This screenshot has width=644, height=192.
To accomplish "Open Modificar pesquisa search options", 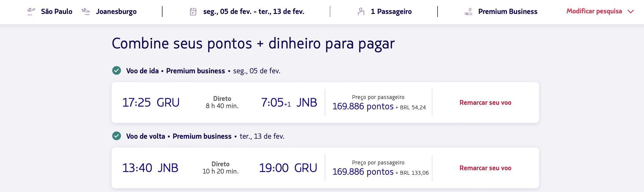I will tap(594, 11).
